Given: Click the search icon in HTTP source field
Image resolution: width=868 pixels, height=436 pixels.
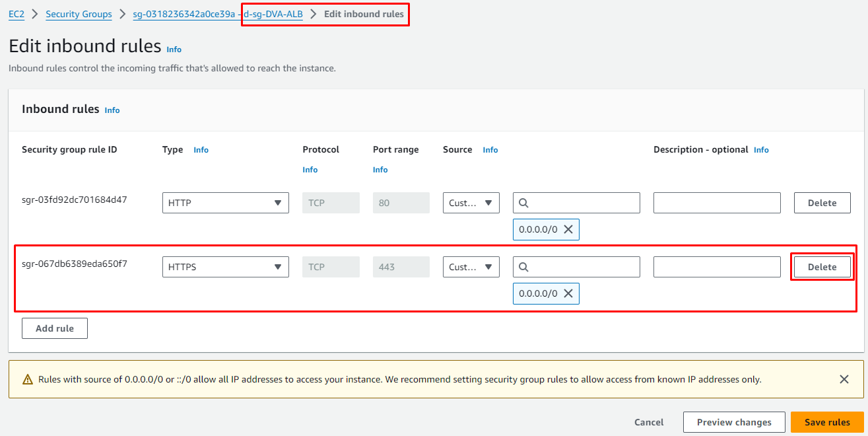Looking at the screenshot, I should point(523,203).
